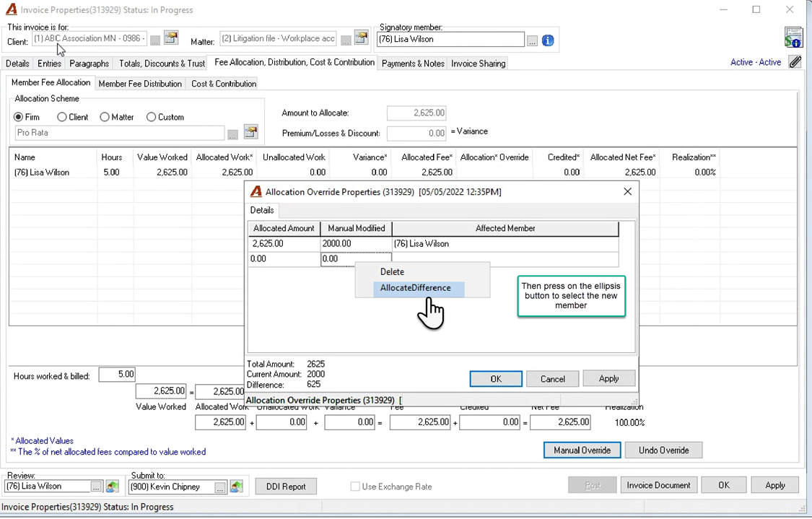Image resolution: width=812 pixels, height=519 pixels.
Task: Switch to the Entries tab
Action: (x=49, y=64)
